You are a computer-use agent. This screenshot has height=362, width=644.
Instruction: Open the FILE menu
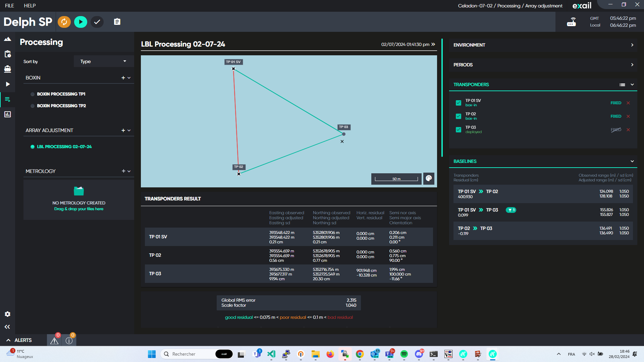tap(9, 6)
